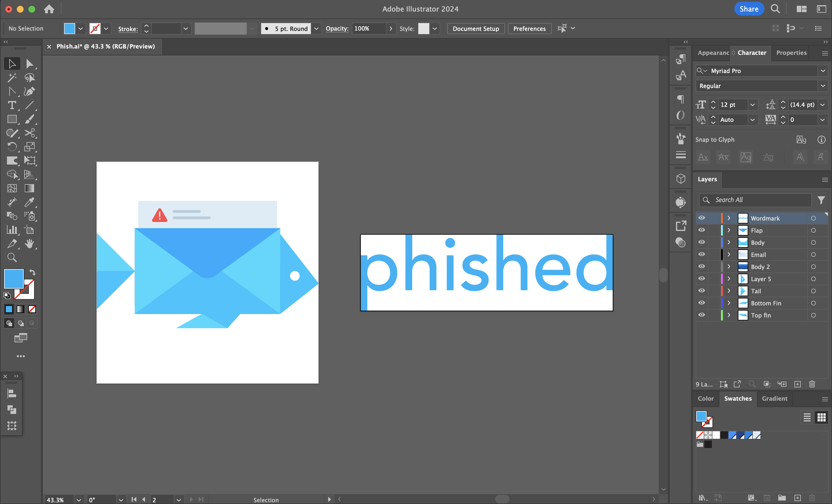Select the Lasso tool
The image size is (832, 504).
click(x=29, y=78)
